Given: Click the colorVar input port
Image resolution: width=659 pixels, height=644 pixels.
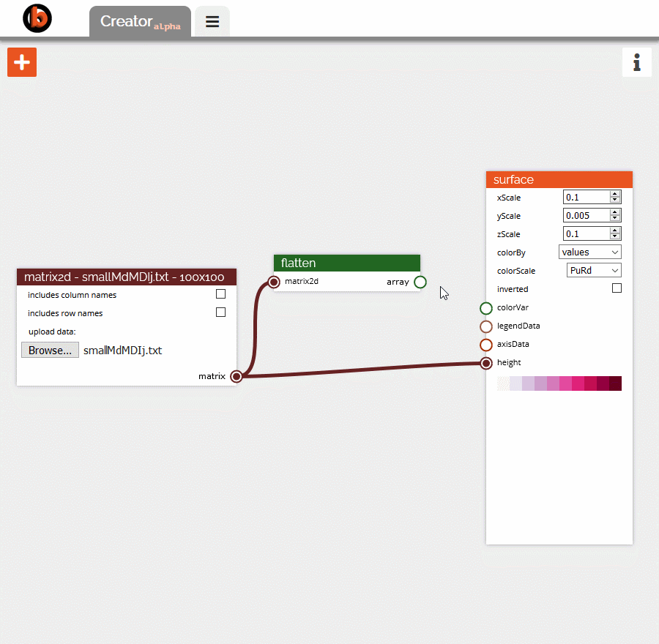Looking at the screenshot, I should (485, 308).
